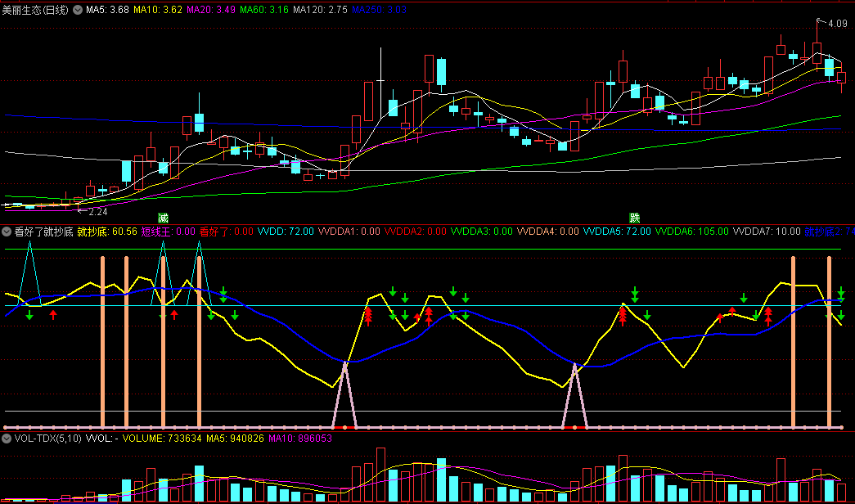
Task: Click the VVDDA2: 0.00 value
Action: 415,232
